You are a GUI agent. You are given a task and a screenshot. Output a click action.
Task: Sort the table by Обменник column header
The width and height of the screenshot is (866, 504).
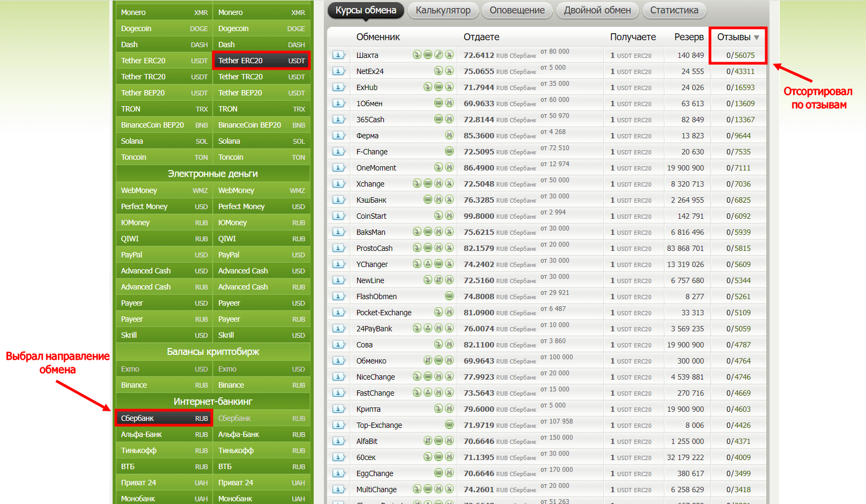point(378,37)
